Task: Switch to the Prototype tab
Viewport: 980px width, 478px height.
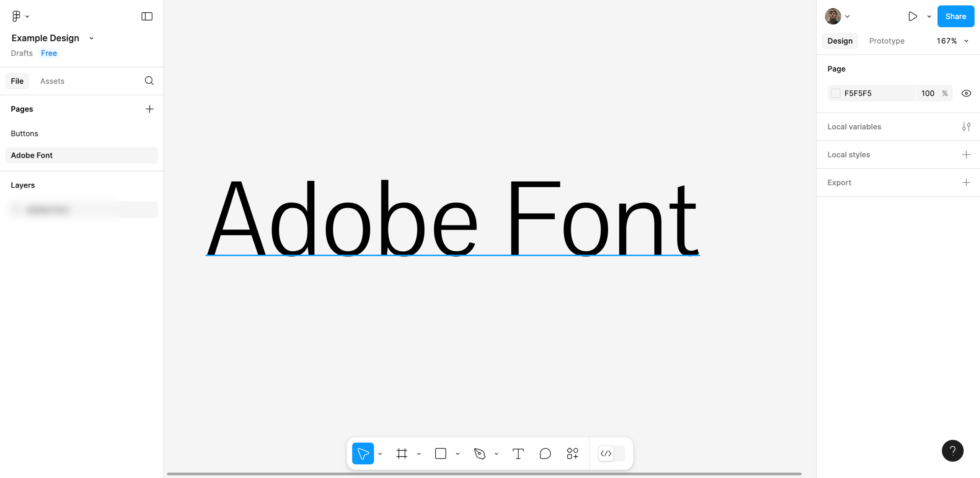Action: [887, 41]
